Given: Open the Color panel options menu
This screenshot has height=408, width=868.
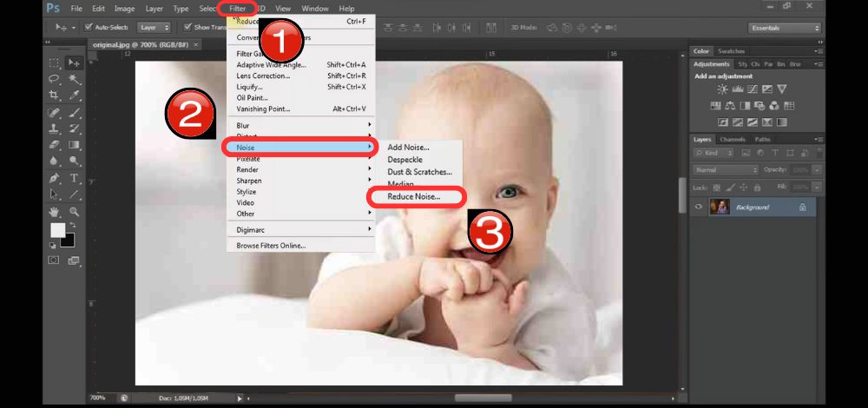Looking at the screenshot, I should pyautogui.click(x=819, y=51).
